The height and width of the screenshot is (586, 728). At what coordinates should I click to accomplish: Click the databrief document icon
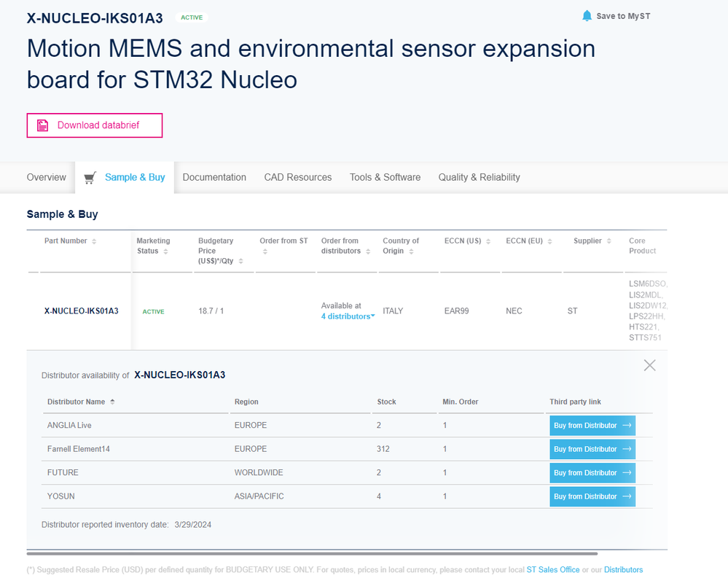tap(43, 125)
